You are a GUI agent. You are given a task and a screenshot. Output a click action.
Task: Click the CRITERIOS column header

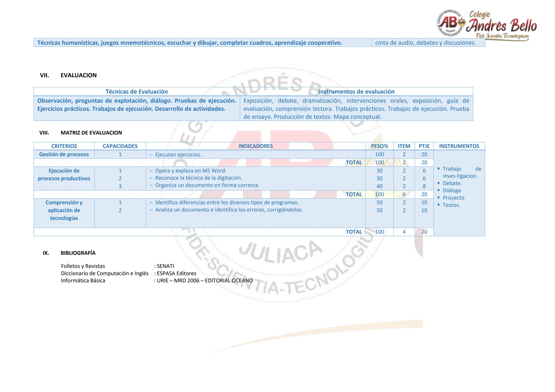(64, 146)
